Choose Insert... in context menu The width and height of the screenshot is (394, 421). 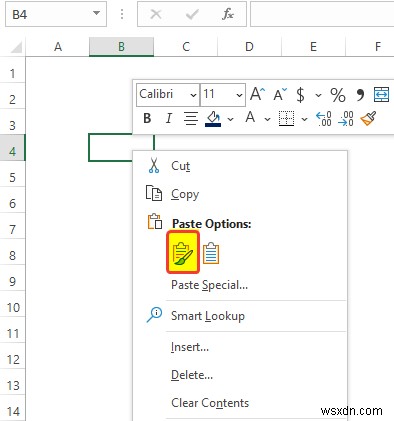pos(240,347)
